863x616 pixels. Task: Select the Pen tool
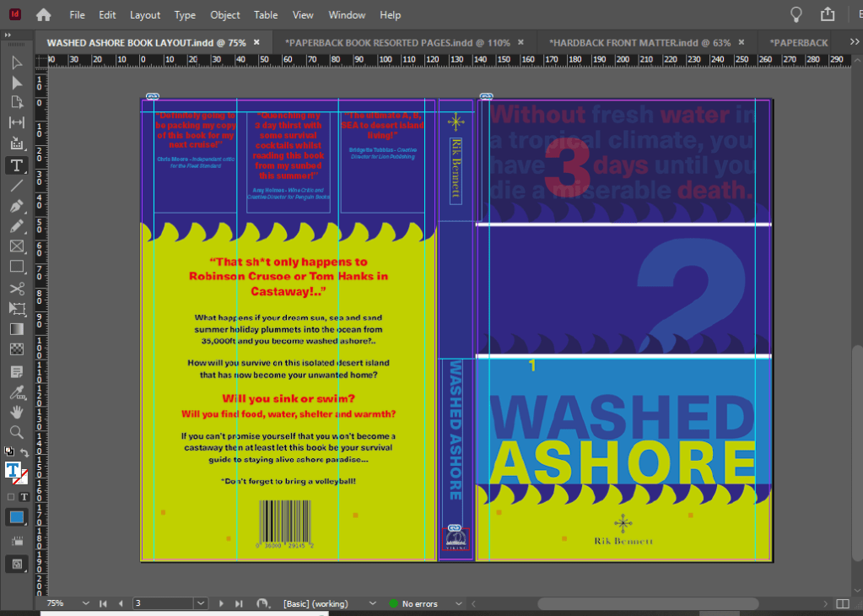16,205
